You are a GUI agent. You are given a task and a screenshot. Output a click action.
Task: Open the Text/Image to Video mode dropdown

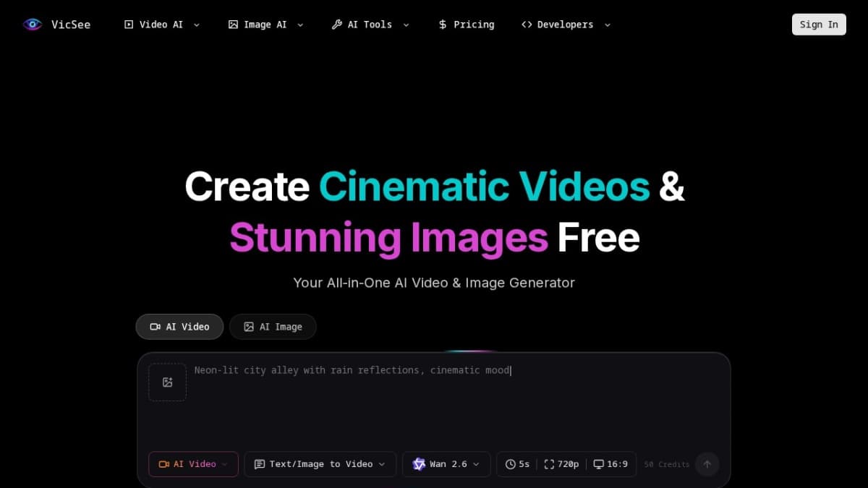320,464
